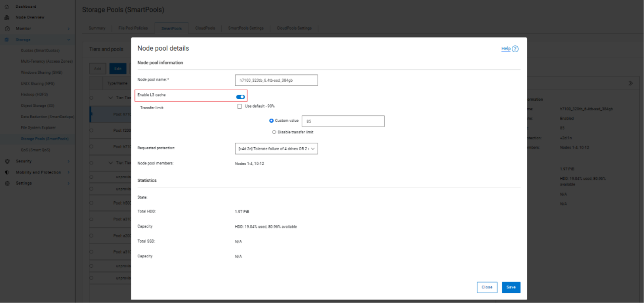
Task: Click the Monitor icon in sidebar
Action: click(7, 29)
